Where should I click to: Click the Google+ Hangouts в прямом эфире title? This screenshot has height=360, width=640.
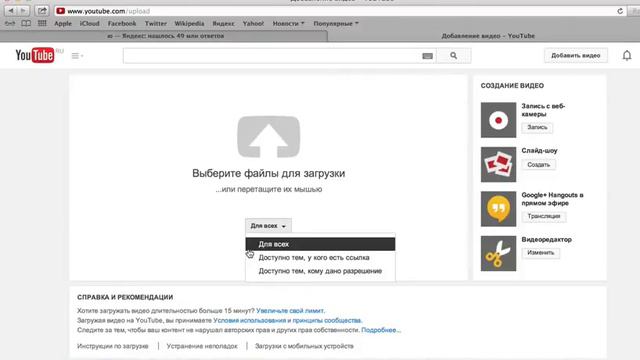(x=552, y=199)
